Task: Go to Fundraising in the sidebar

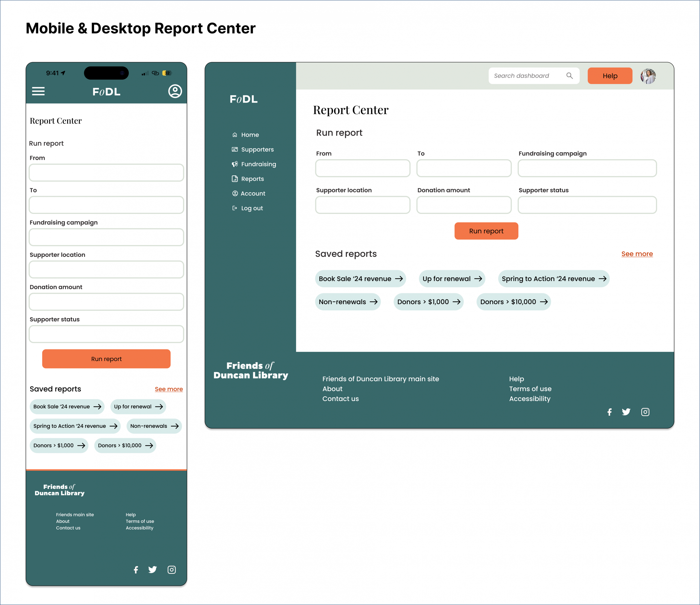Action: coord(258,164)
